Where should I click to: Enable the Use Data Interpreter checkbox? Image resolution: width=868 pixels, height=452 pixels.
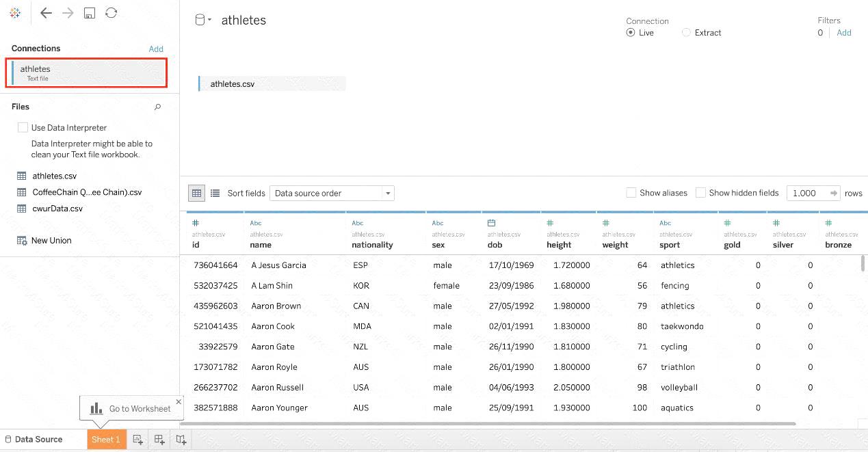[x=23, y=128]
